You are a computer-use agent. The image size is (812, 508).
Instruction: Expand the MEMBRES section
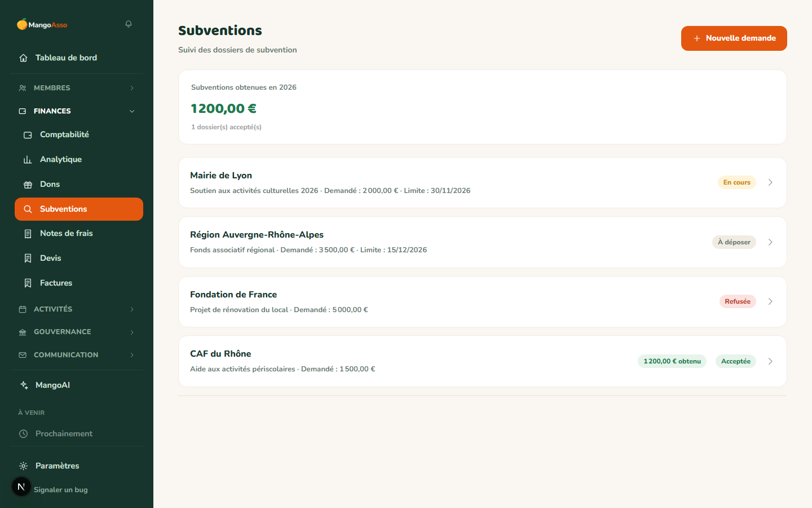77,88
